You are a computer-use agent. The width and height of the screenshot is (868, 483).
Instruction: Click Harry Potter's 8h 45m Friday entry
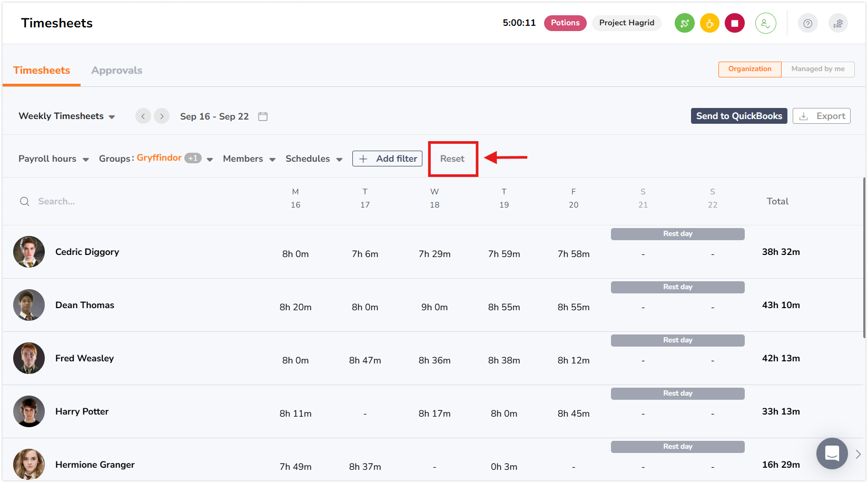pyautogui.click(x=574, y=413)
